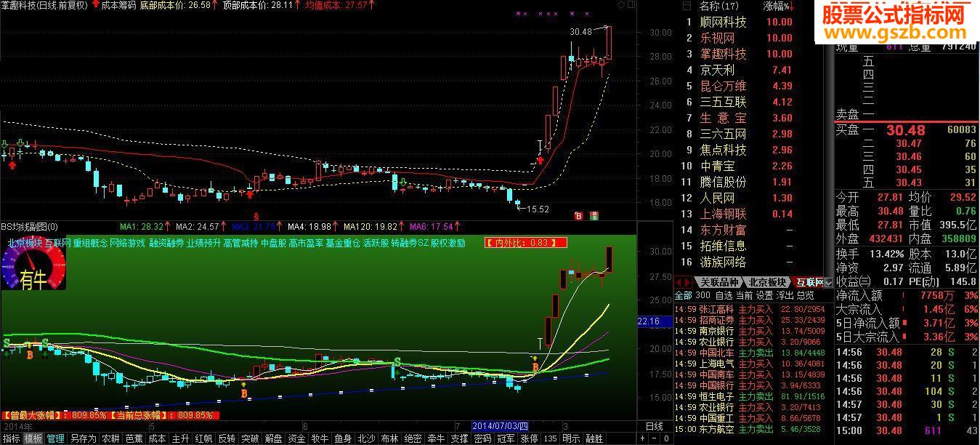The height and width of the screenshot is (445, 980).
Task: Apply the 反转 indicator template
Action: [x=227, y=439]
